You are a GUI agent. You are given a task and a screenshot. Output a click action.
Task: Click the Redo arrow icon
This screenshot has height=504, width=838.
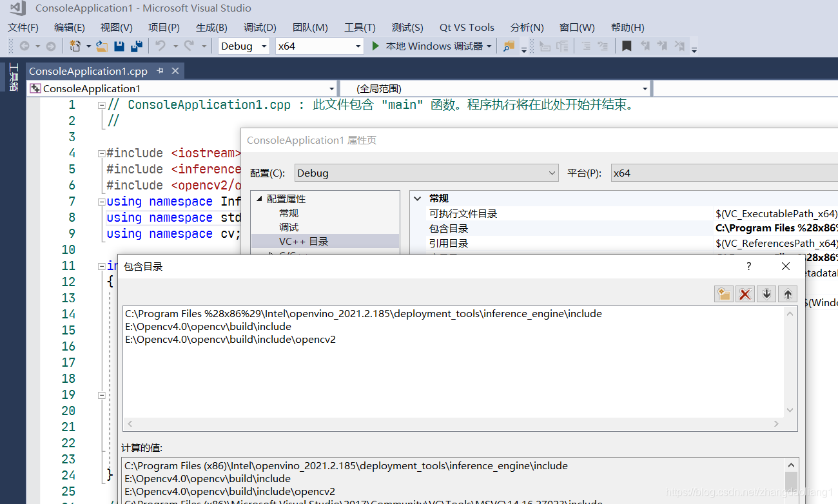pyautogui.click(x=189, y=46)
